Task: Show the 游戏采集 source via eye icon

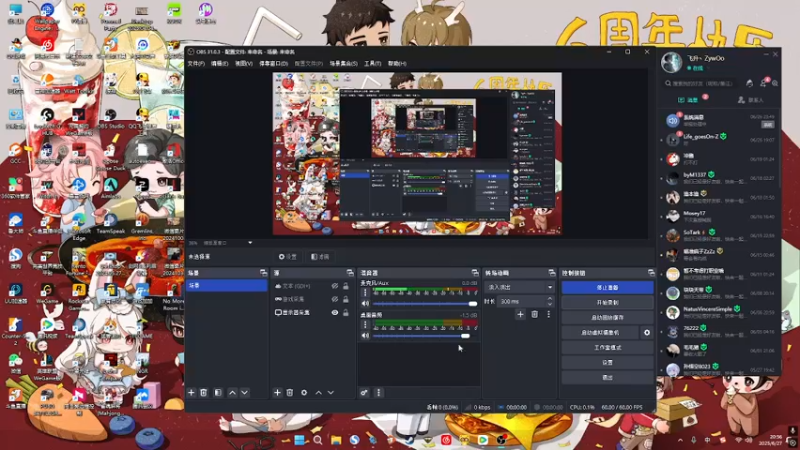Action: [x=335, y=299]
